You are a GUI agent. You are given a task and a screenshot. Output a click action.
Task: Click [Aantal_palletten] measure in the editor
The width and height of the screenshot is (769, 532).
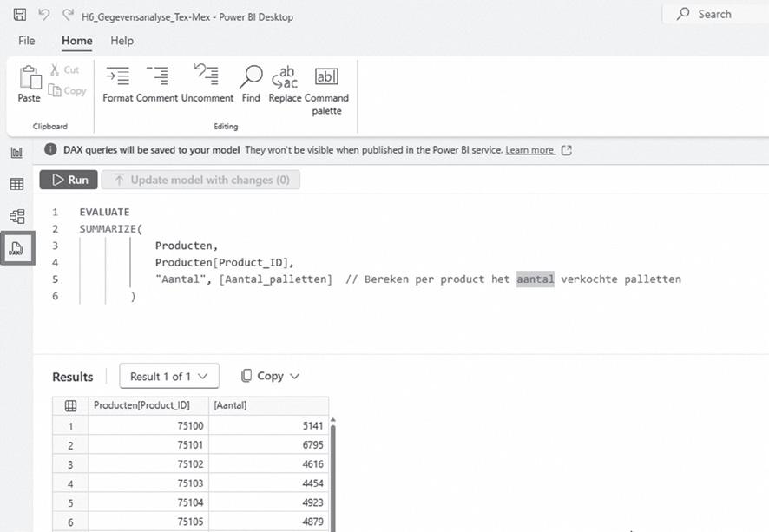(x=275, y=279)
